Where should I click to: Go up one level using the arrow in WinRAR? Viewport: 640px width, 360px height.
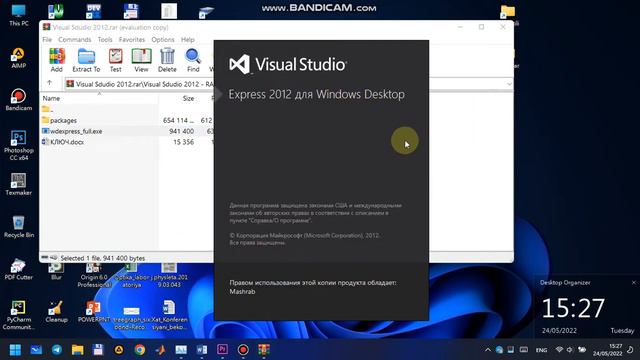pos(50,83)
